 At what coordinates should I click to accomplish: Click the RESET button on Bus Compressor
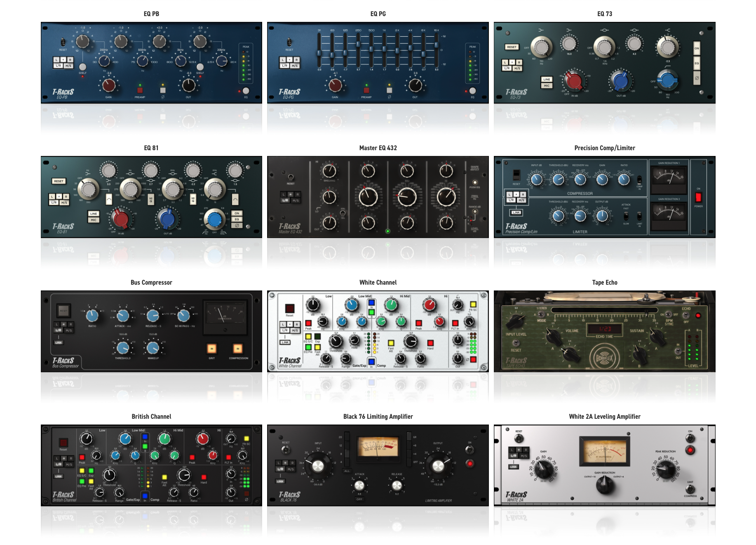(x=63, y=310)
